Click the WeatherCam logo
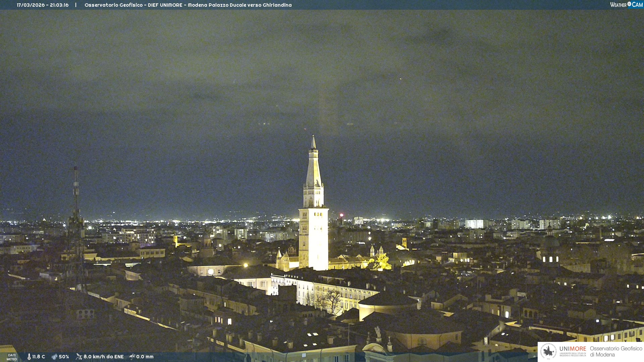Screen dimensions: 644x362 click(x=626, y=5)
